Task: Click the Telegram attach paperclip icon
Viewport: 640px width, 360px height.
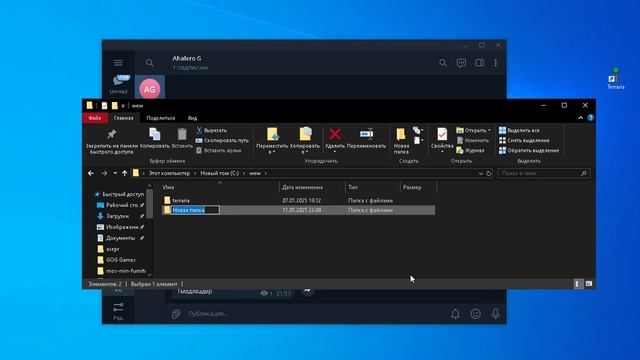Action: [176, 313]
